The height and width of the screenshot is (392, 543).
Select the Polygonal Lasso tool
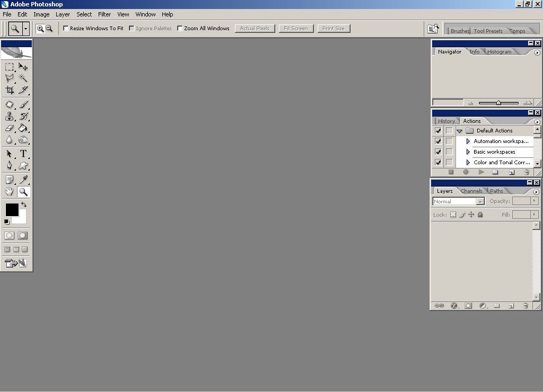point(10,78)
